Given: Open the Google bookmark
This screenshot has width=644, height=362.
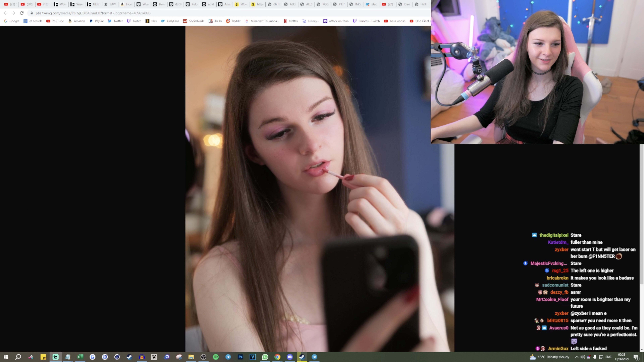Looking at the screenshot, I should (x=12, y=21).
